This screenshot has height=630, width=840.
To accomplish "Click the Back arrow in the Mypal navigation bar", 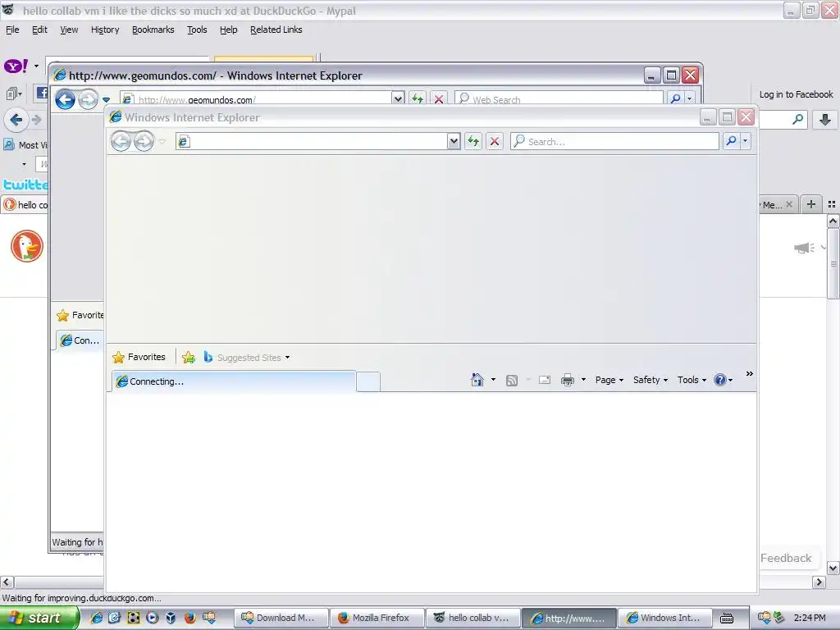I will click(16, 120).
